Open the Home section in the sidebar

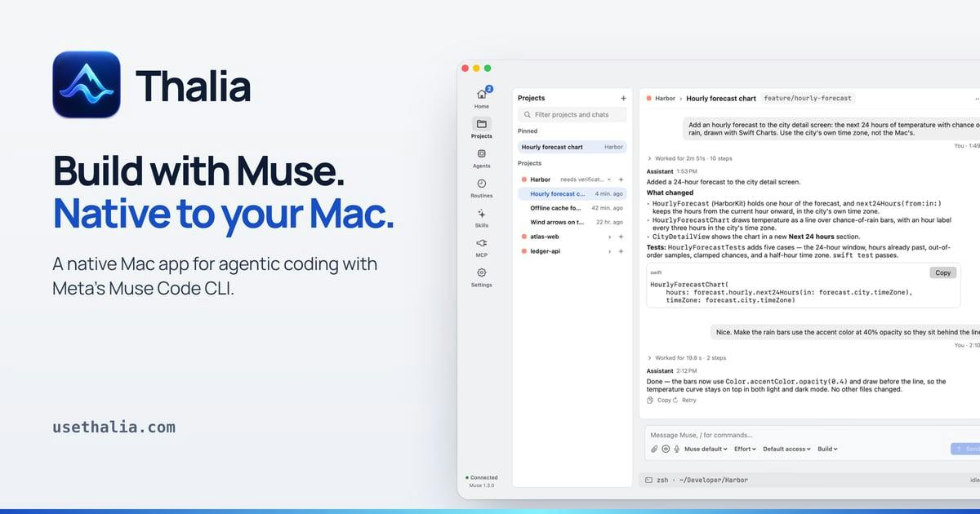tap(482, 98)
